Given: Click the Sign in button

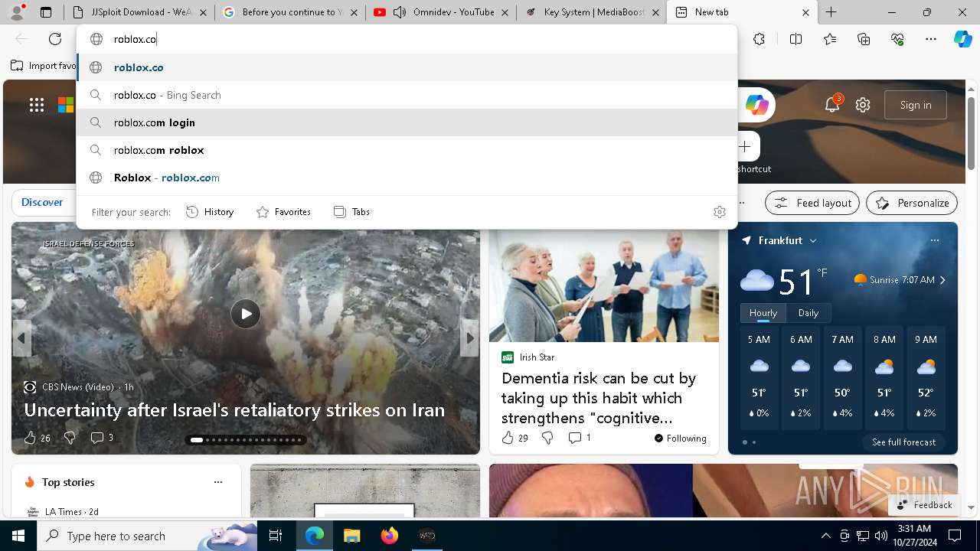Looking at the screenshot, I should point(916,105).
